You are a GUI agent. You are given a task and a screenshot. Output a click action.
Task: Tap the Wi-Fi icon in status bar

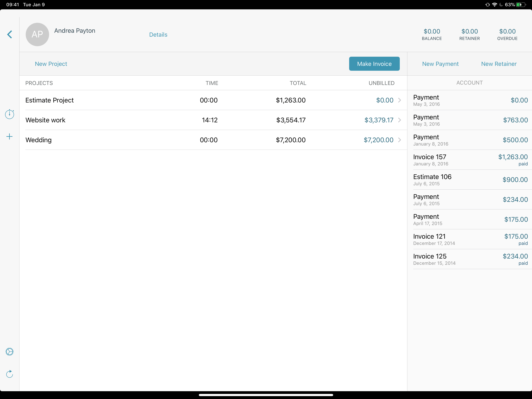[494, 4]
